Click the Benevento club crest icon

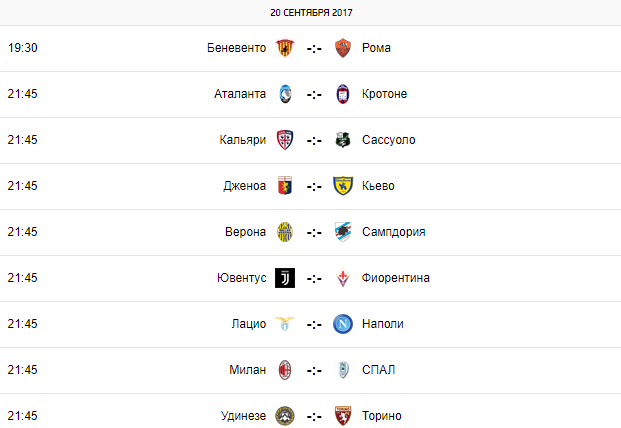click(285, 48)
